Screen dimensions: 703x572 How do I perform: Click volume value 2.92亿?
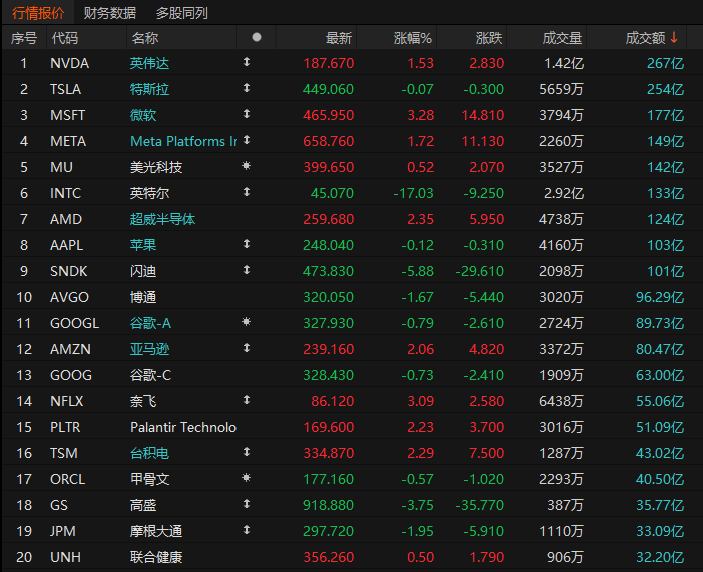point(564,193)
